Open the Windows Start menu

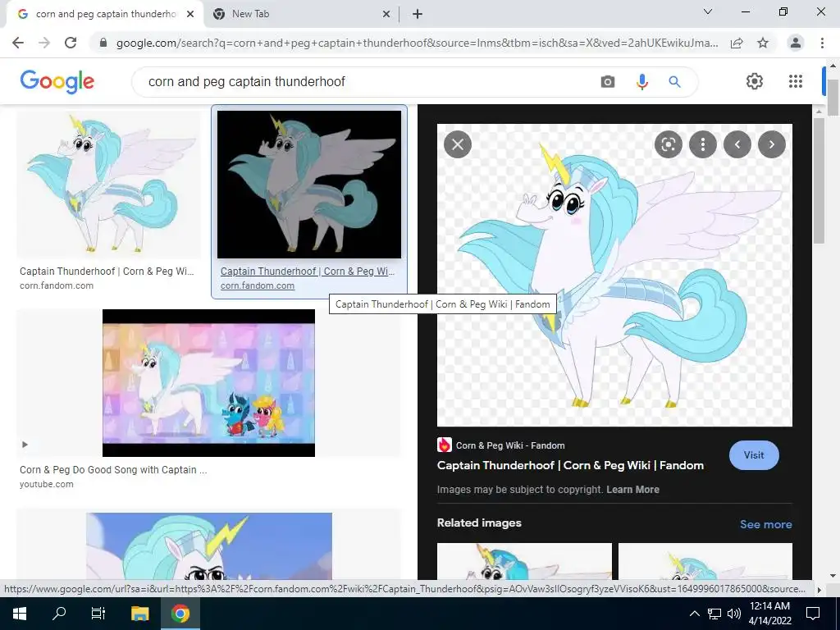click(x=20, y=614)
